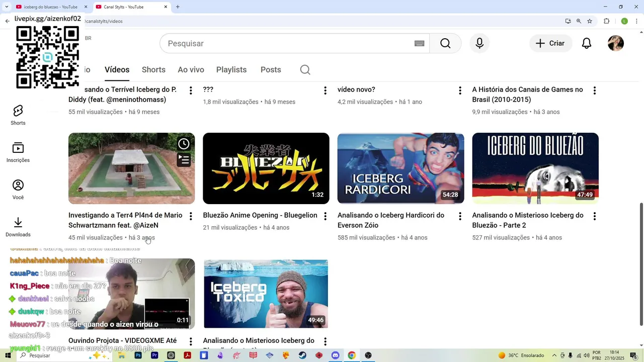This screenshot has width=644, height=362.
Task: Open Photoshop from taskbar
Action: tap(138, 355)
